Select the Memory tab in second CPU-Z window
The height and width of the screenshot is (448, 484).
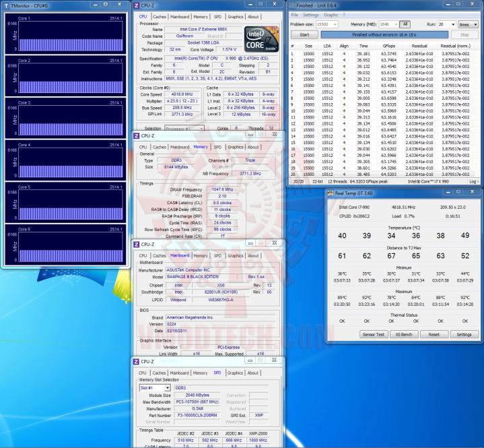tap(201, 147)
